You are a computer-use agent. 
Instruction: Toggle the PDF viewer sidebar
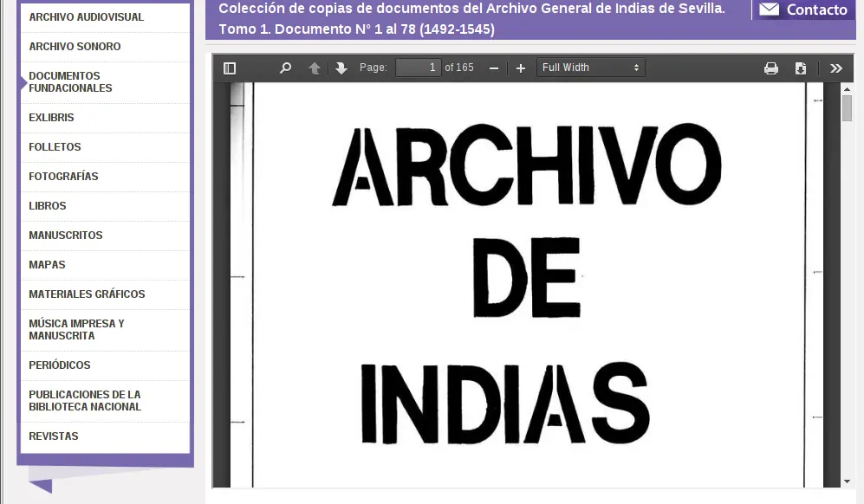230,68
